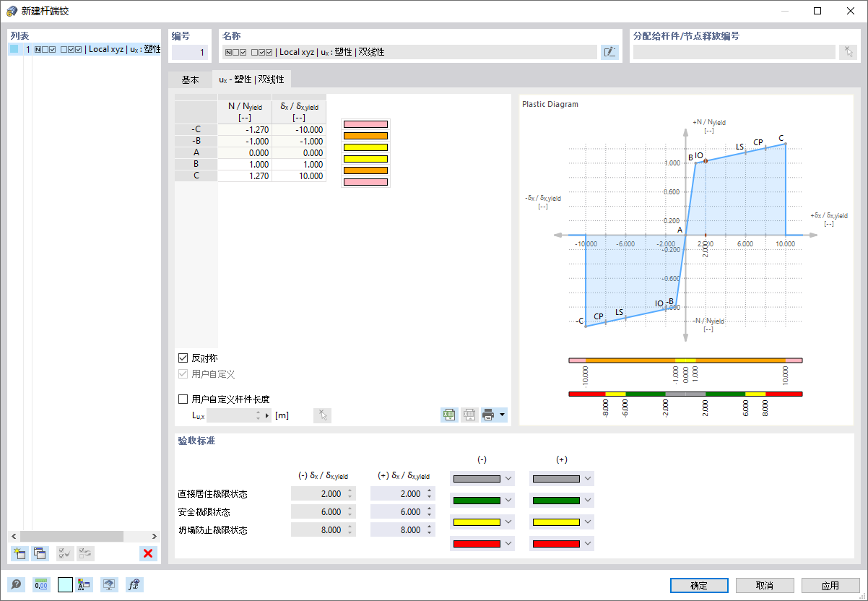Click list scrollbar right arrow
This screenshot has height=601, width=868.
[x=155, y=536]
